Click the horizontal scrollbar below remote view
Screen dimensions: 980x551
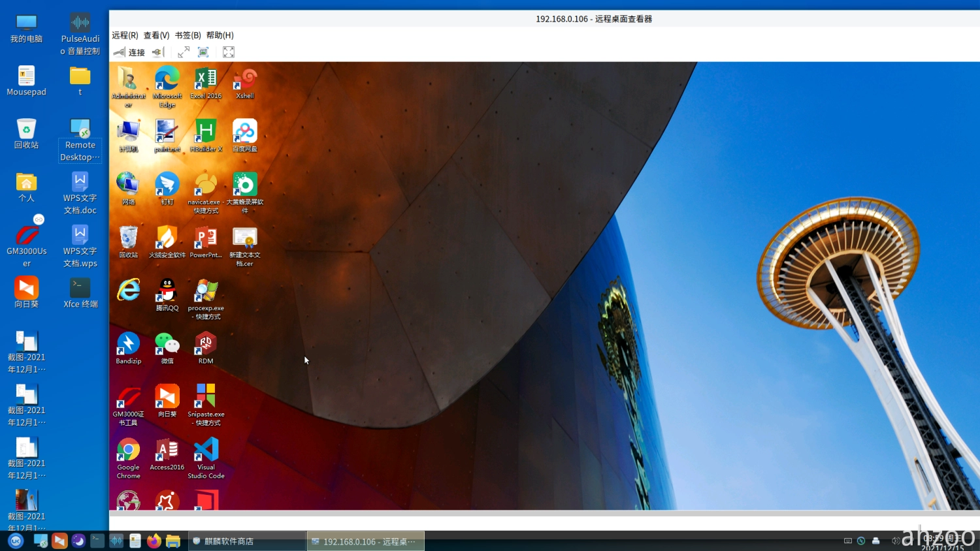pyautogui.click(x=544, y=514)
